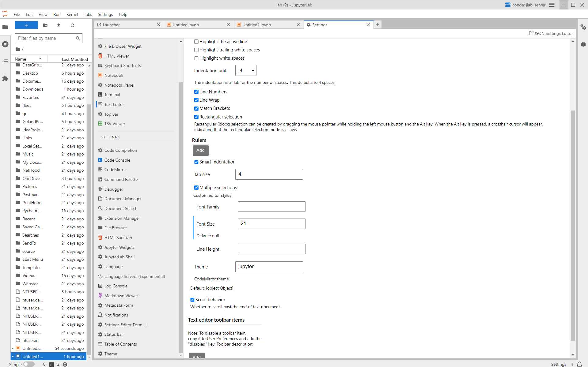Image resolution: width=588 pixels, height=367 pixels.
Task: Open the JSON Settings Editor
Action: tap(551, 33)
